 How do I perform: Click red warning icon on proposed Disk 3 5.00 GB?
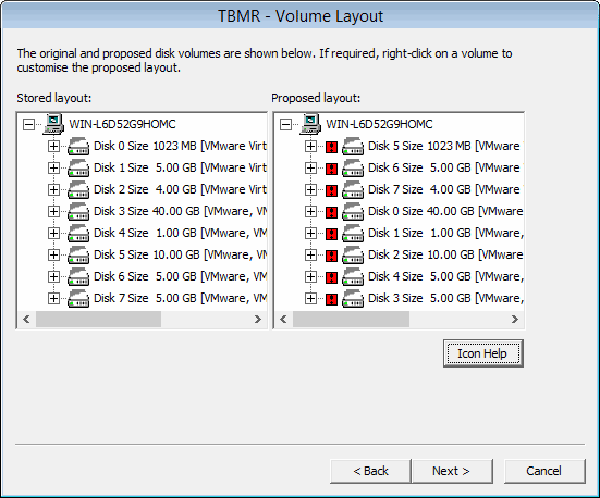pyautogui.click(x=332, y=299)
